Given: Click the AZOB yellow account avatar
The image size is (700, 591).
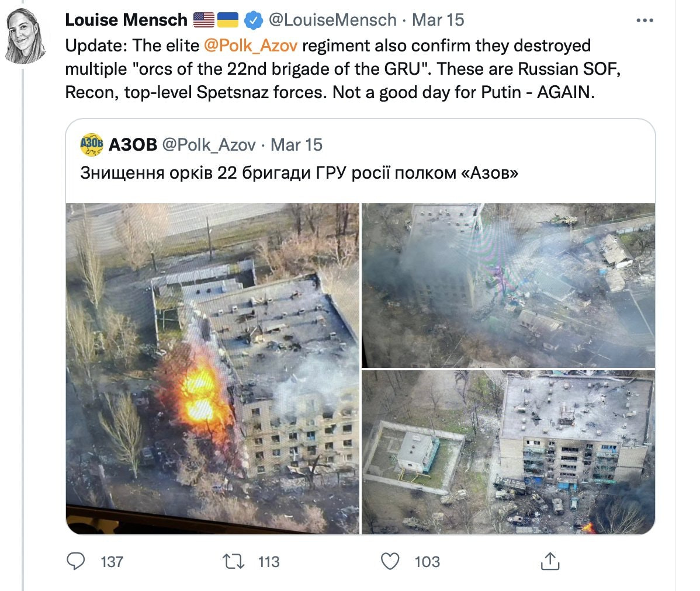Looking at the screenshot, I should pyautogui.click(x=92, y=144).
